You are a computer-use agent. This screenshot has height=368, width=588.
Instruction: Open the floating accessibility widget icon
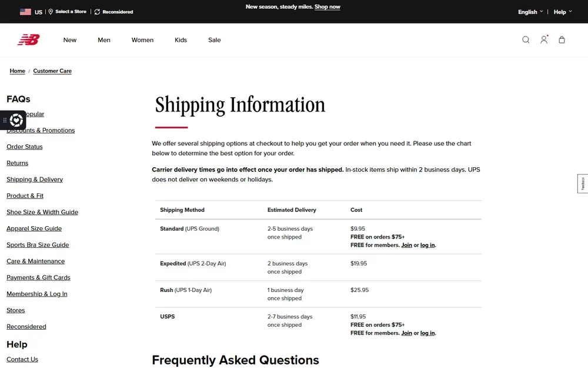click(x=16, y=120)
